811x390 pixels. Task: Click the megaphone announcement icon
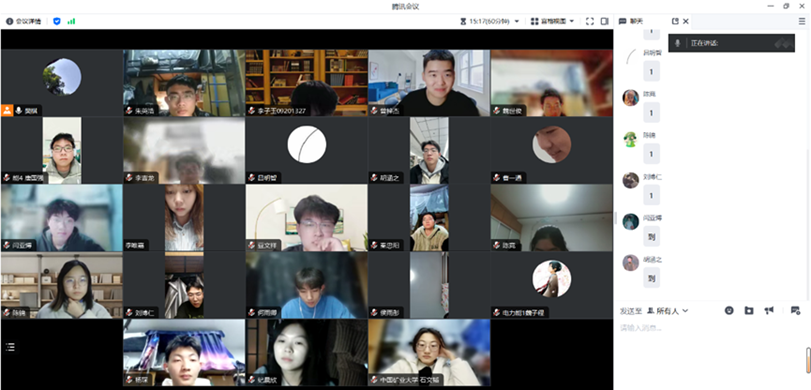click(x=769, y=310)
